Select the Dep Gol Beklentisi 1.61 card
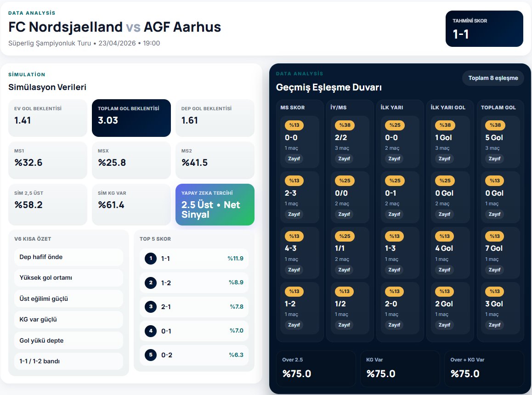The height and width of the screenshot is (395, 532). [215, 118]
